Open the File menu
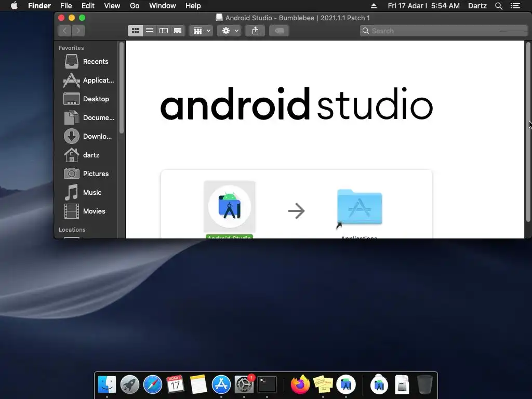This screenshot has height=399, width=532. coord(66,6)
